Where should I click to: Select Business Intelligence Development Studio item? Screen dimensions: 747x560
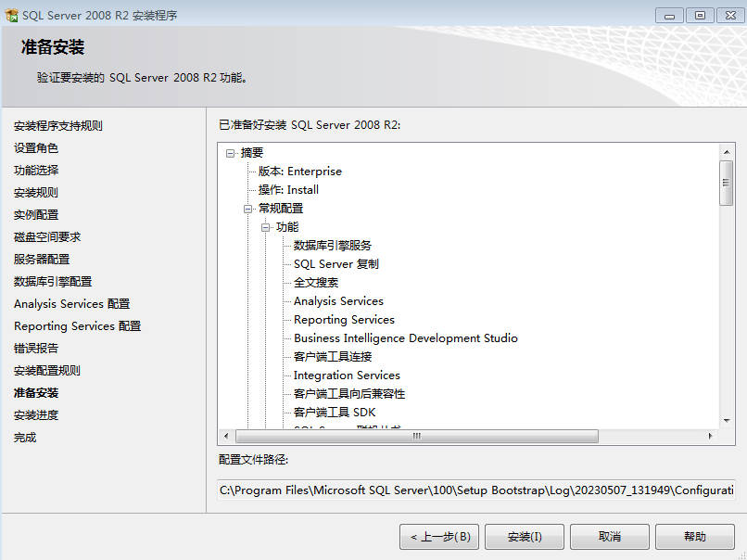point(405,338)
